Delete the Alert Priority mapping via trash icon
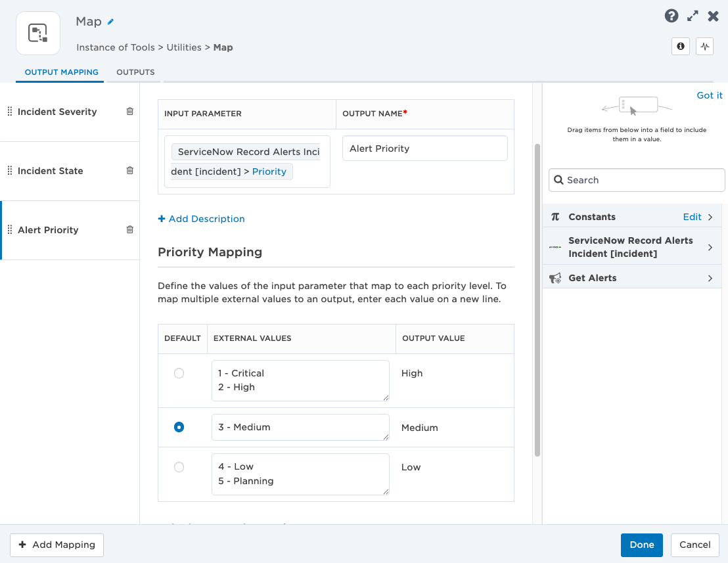 tap(130, 230)
